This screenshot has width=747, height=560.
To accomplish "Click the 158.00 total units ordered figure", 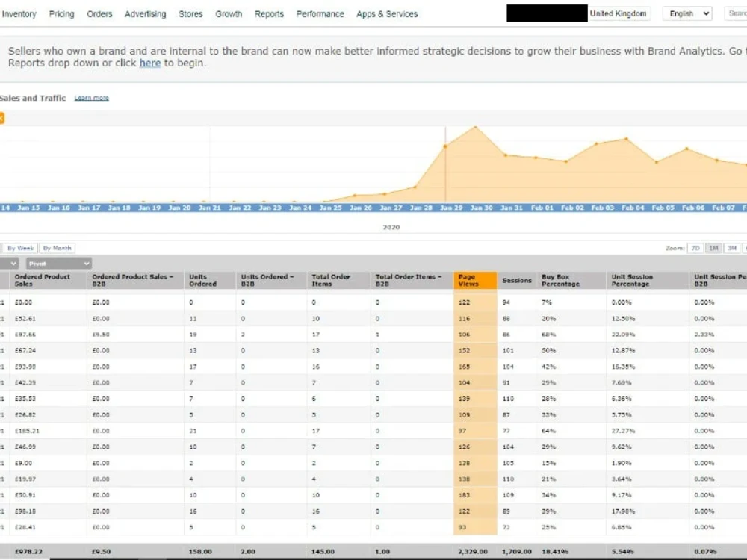I will click(x=200, y=551).
